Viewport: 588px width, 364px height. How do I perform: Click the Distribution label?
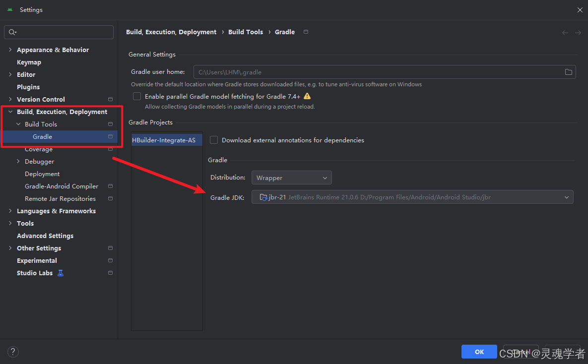(x=228, y=178)
